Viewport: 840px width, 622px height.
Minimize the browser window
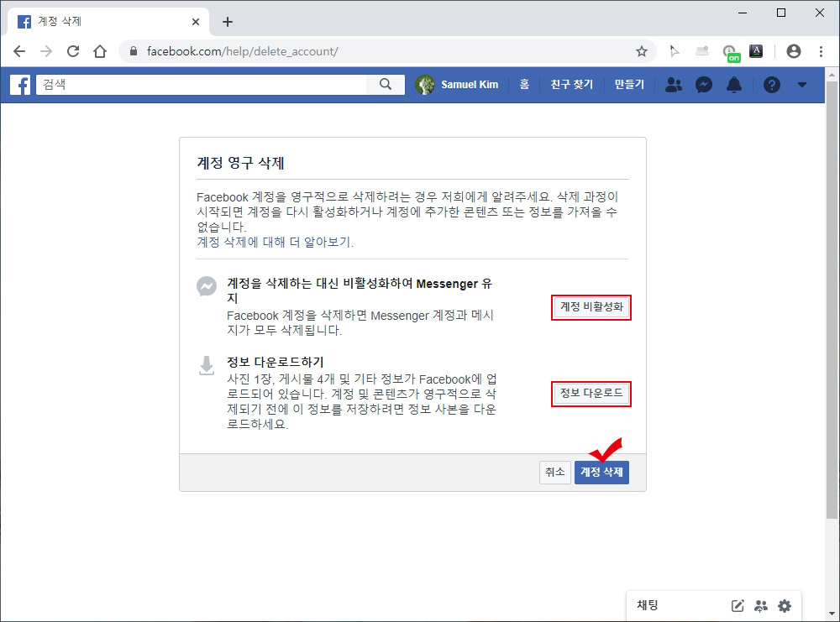[743, 13]
